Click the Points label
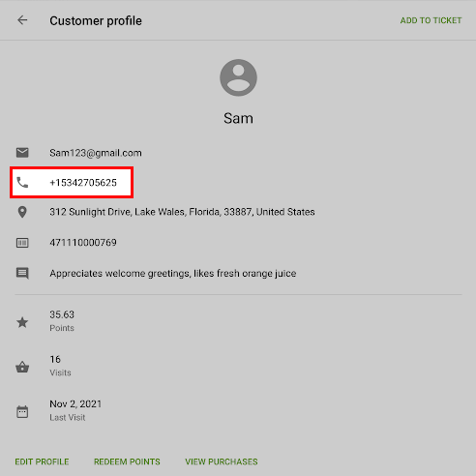 [x=62, y=328]
